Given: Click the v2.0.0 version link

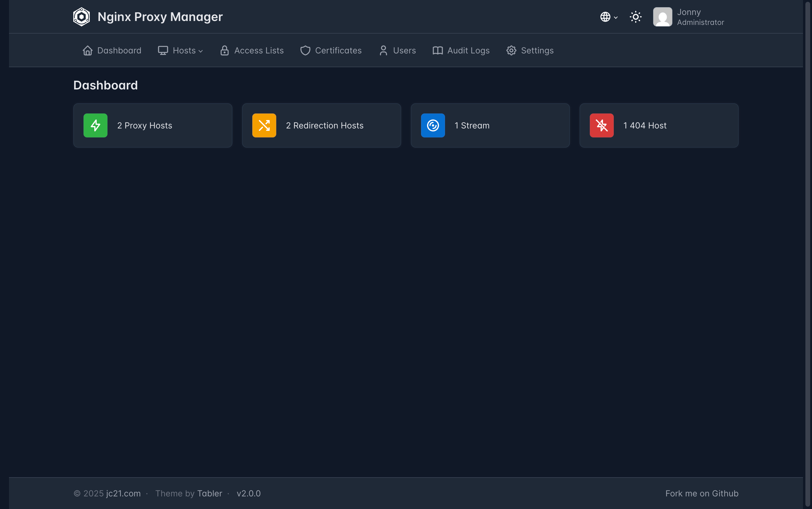Looking at the screenshot, I should [249, 493].
